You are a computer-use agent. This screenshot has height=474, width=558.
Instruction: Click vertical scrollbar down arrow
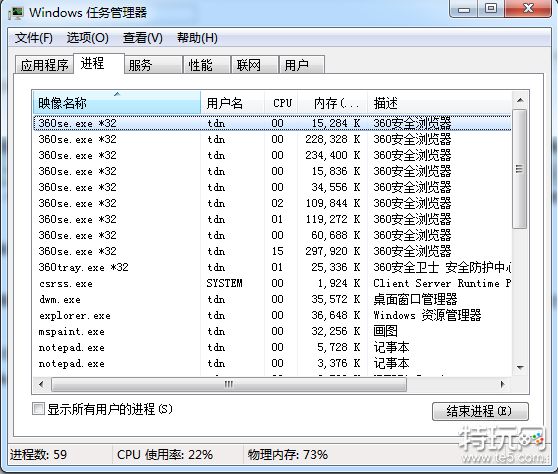click(x=520, y=367)
